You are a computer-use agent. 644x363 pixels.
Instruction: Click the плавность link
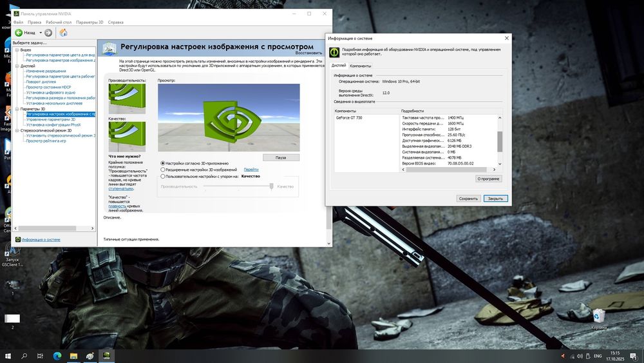(x=117, y=206)
